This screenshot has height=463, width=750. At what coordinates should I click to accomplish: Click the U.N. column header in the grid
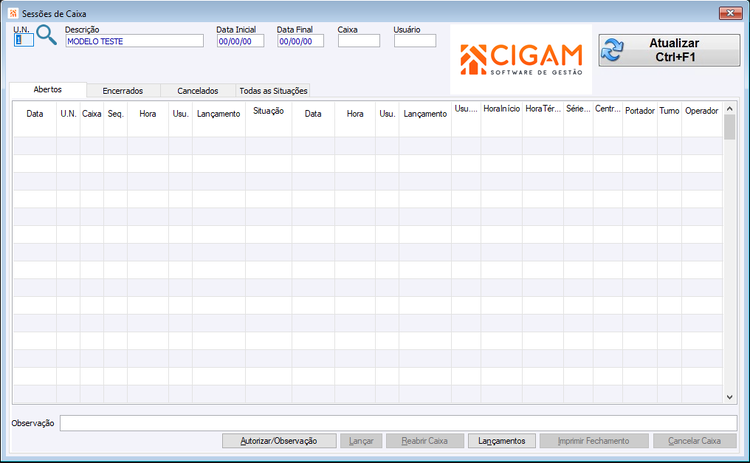[x=68, y=114]
